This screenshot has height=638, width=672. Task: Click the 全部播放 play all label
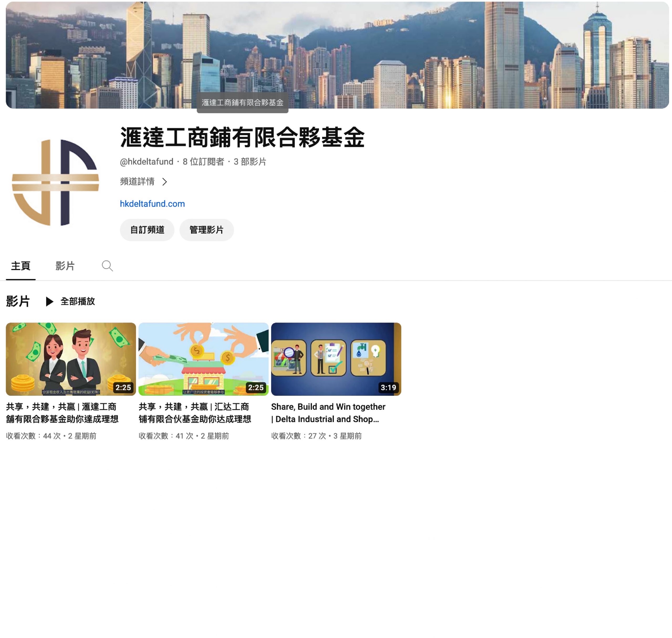77,301
